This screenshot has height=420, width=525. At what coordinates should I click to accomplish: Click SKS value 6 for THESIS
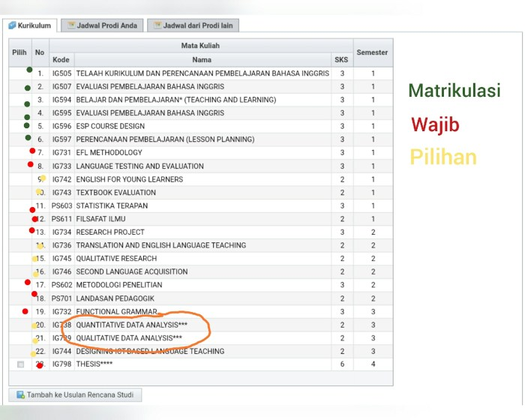pyautogui.click(x=342, y=364)
